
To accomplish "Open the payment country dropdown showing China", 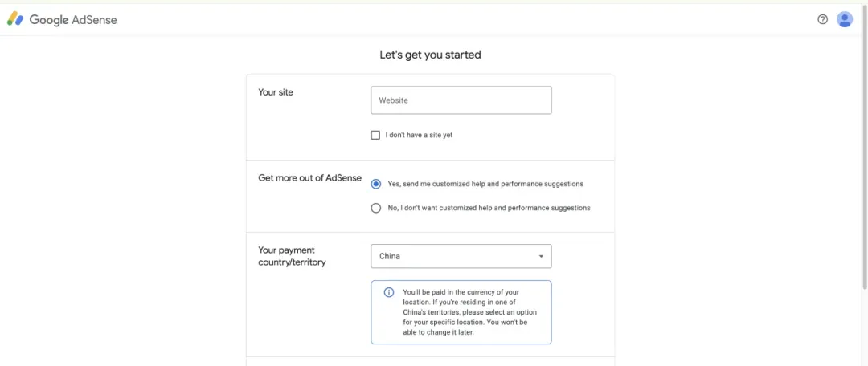I will [461, 256].
